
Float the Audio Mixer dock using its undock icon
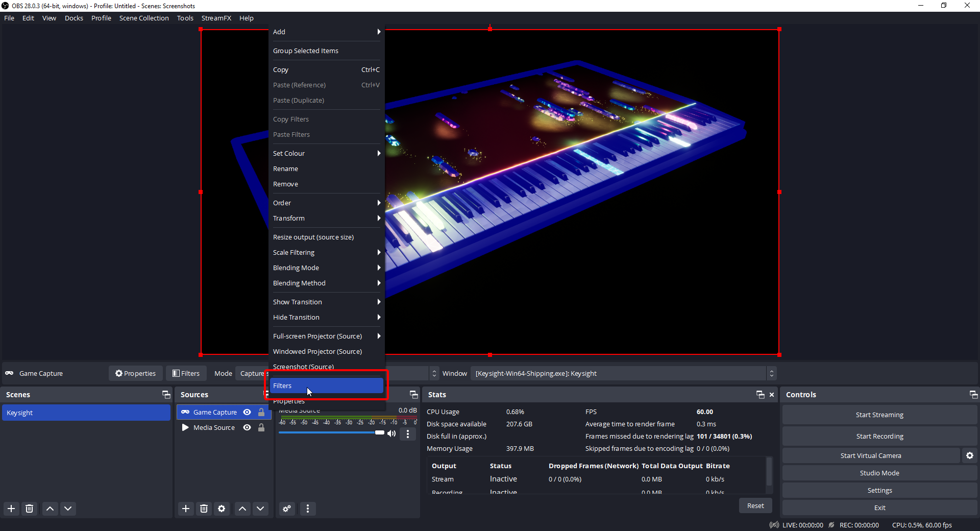tap(414, 395)
